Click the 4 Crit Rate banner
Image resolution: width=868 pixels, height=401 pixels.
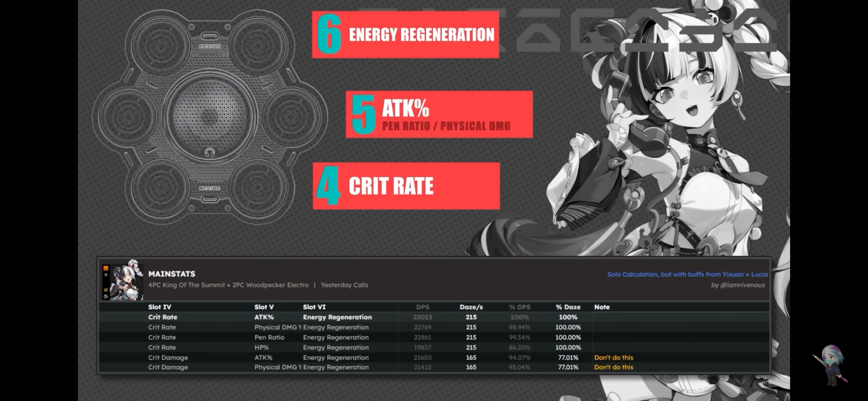[406, 186]
